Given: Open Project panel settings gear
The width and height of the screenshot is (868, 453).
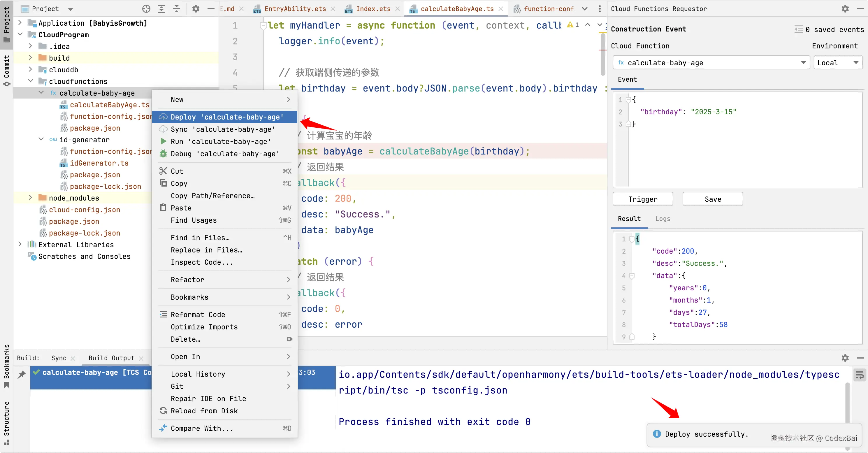Looking at the screenshot, I should coord(196,9).
